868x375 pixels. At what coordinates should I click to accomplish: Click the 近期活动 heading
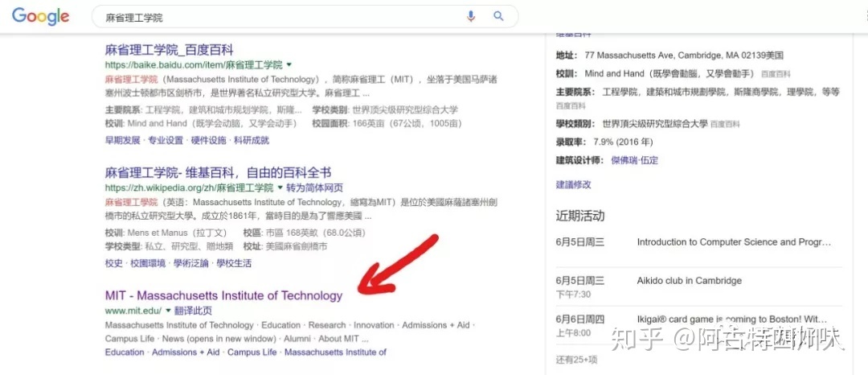tap(580, 216)
